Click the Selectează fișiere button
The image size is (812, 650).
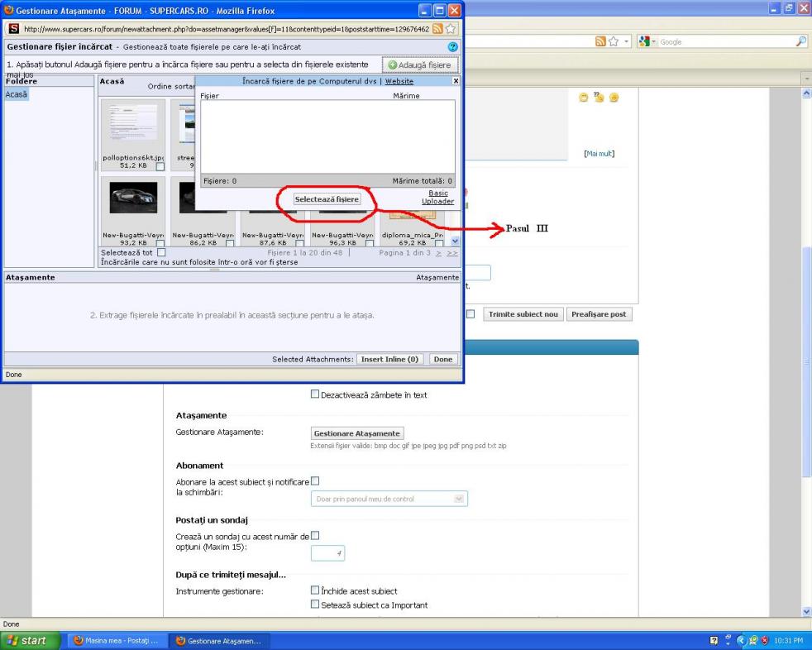[327, 199]
